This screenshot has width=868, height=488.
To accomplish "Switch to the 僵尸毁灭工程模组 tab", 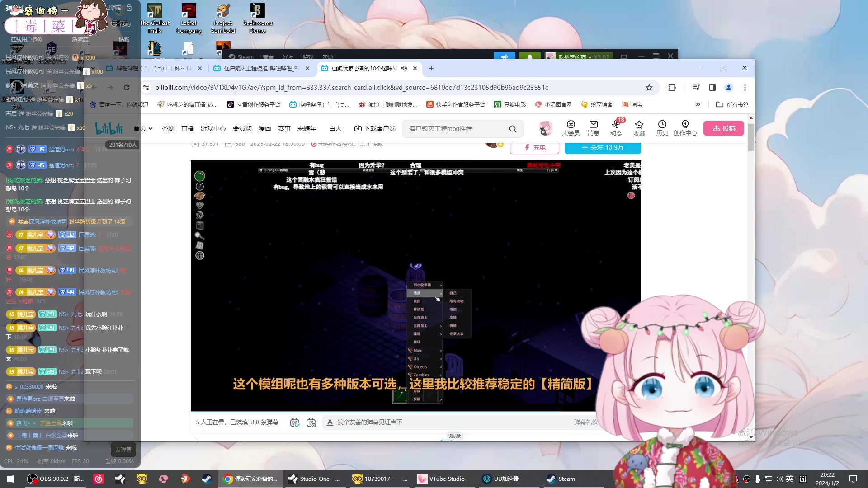I will 261,68.
